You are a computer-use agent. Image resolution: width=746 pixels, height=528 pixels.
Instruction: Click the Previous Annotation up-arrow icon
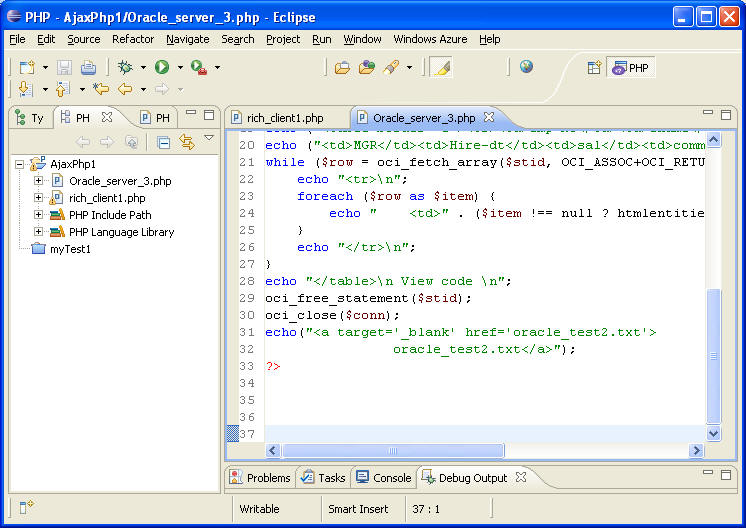pos(63,89)
